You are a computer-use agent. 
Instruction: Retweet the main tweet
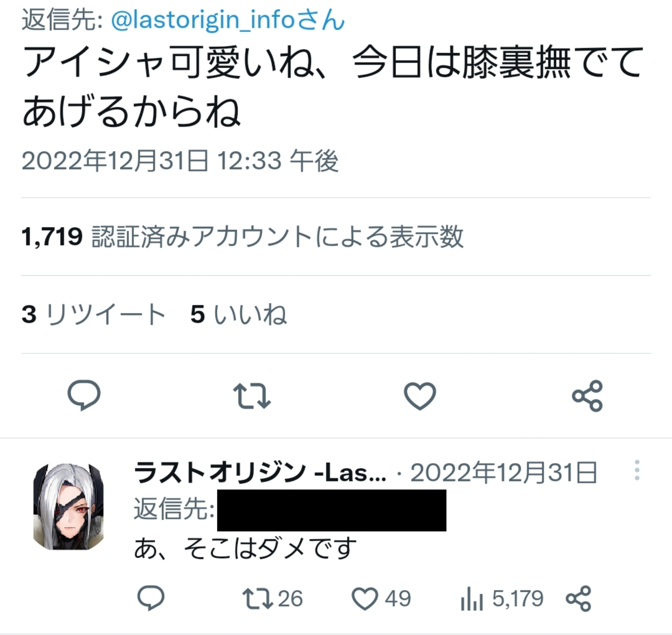(x=252, y=395)
